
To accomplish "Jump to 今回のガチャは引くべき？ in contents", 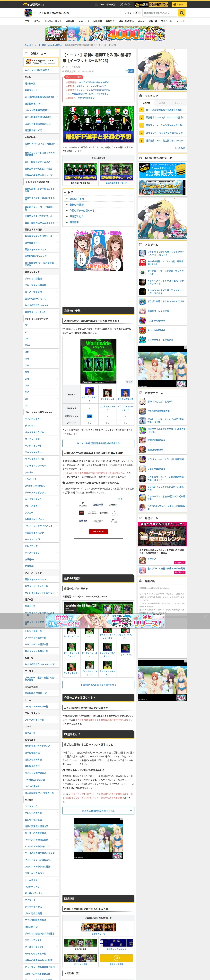I will coord(83,210).
